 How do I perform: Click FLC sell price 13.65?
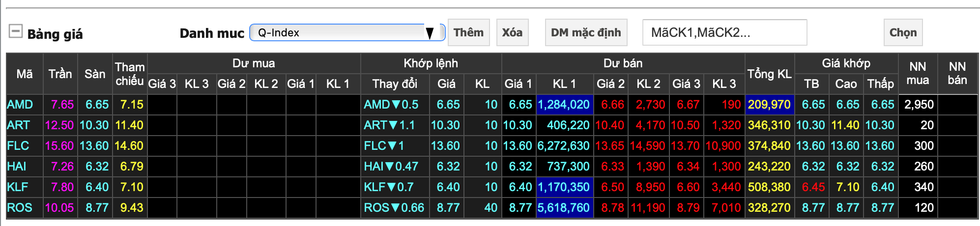pyautogui.click(x=610, y=146)
